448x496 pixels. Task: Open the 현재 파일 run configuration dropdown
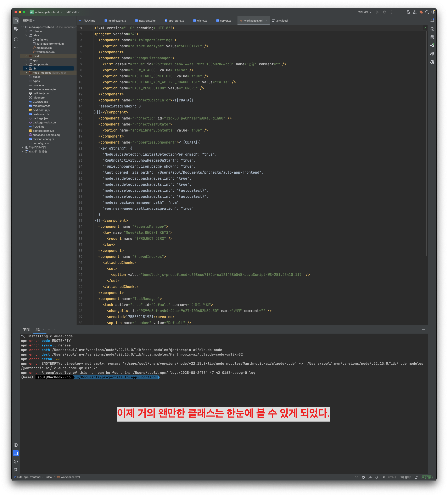[365, 12]
